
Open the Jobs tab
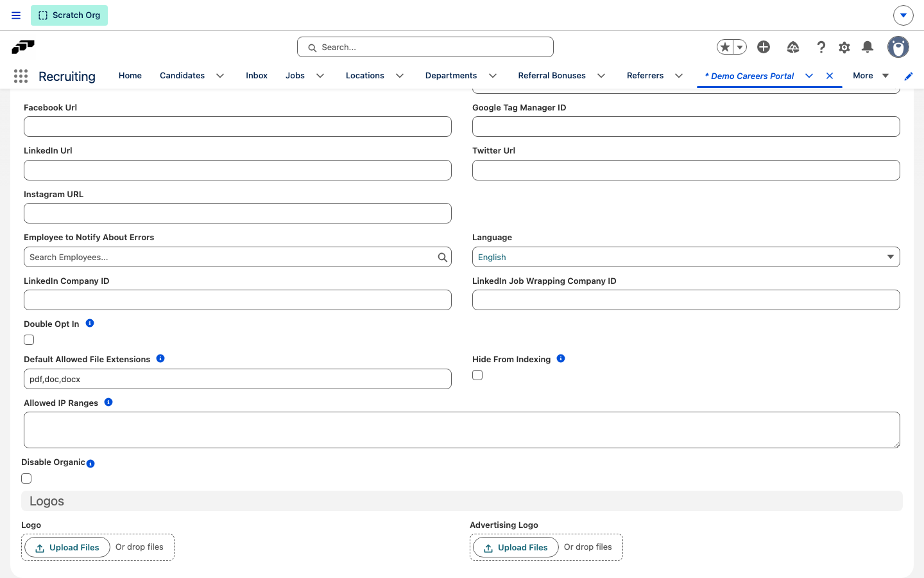(x=295, y=76)
